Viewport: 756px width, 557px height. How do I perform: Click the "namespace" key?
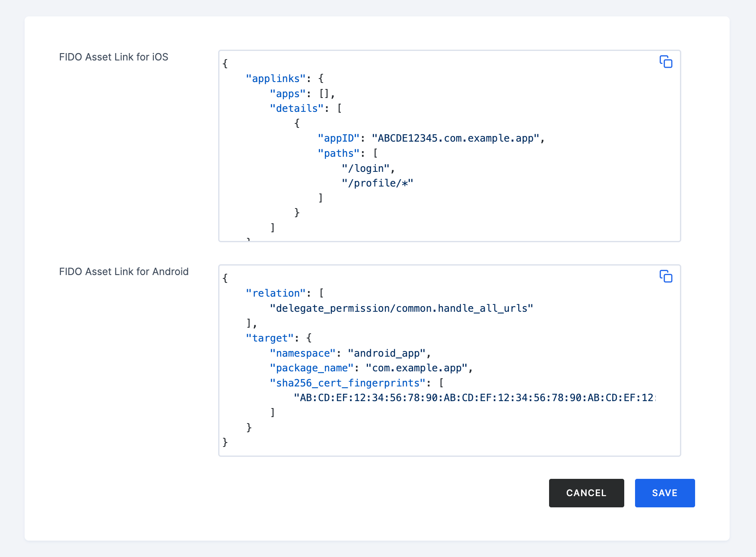[x=302, y=353]
